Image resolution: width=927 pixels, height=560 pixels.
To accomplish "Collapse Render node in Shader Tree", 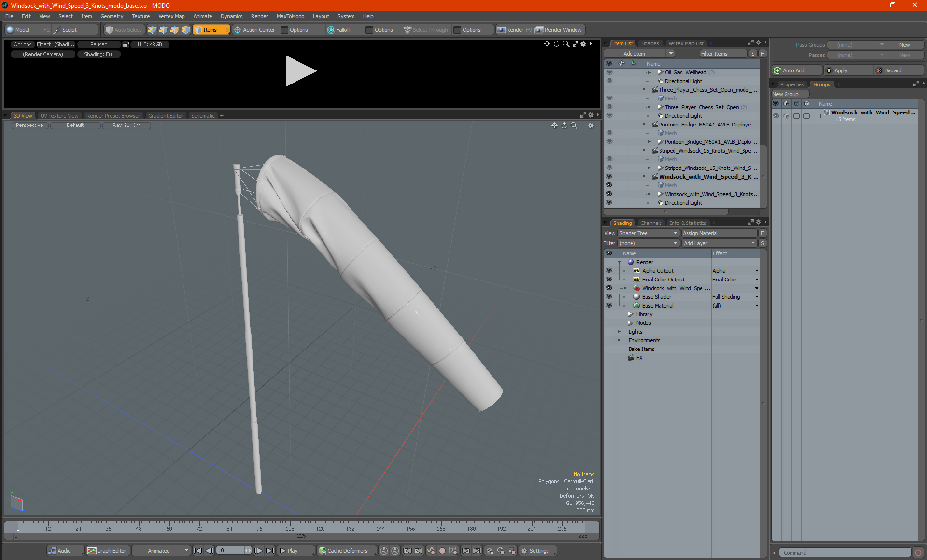I will [620, 262].
